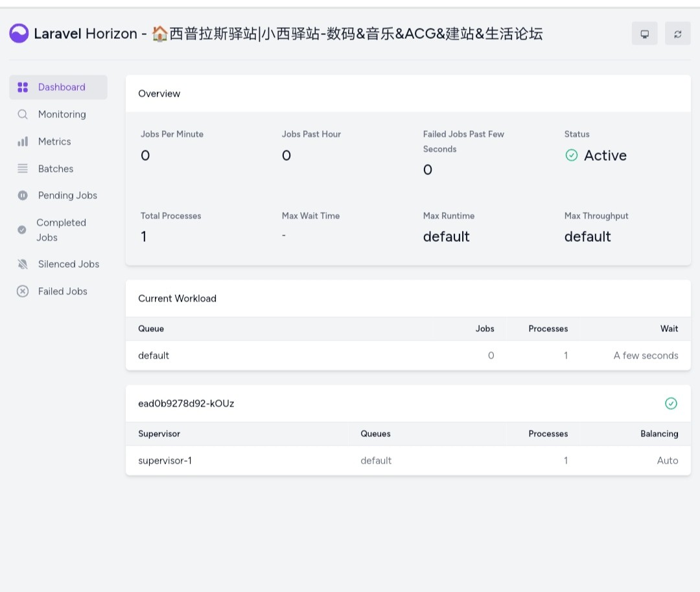Click default queue in supervisor-1 row
The image size is (700, 592).
tap(376, 460)
